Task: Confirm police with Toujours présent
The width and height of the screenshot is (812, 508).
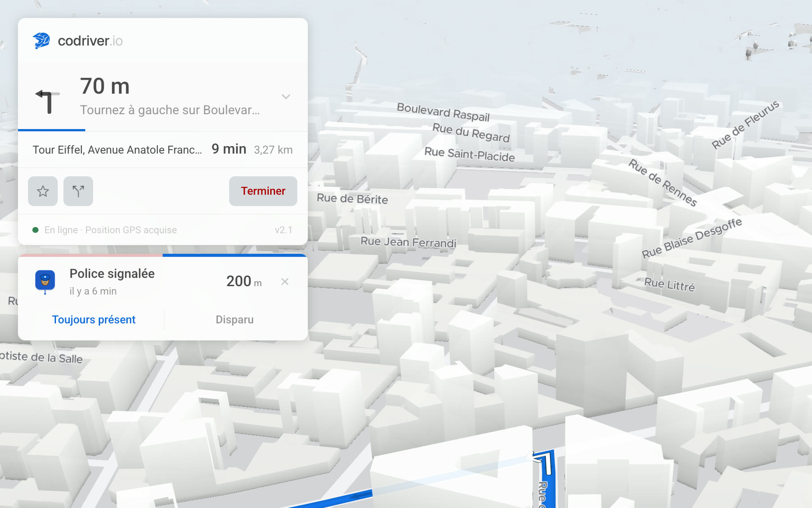Action: click(93, 319)
